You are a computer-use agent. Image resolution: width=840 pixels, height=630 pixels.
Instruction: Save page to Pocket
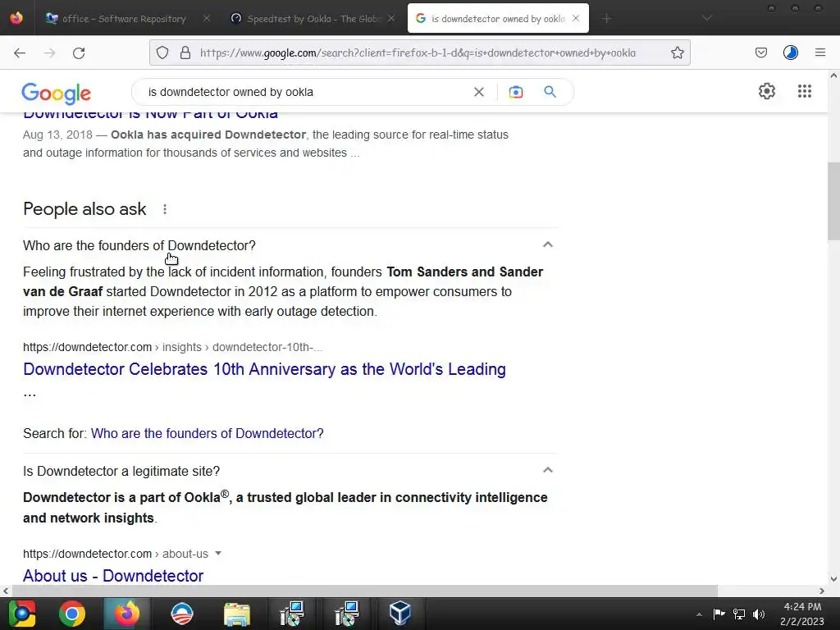(760, 52)
